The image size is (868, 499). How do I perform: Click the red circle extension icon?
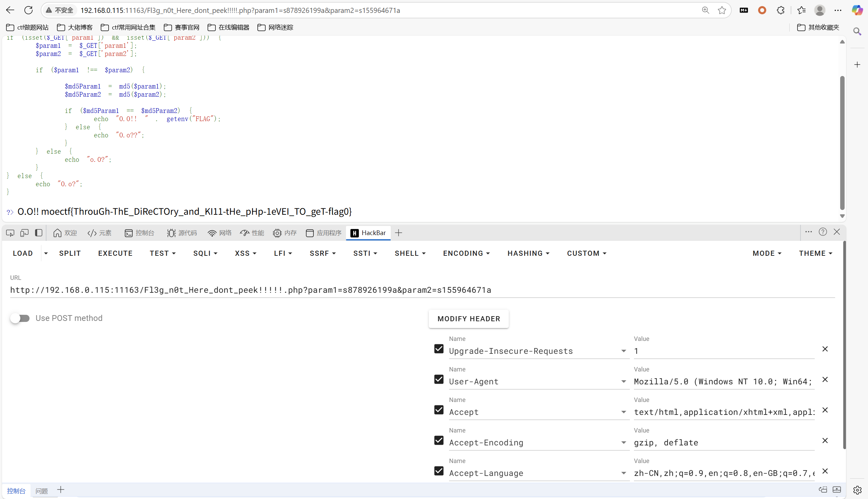click(762, 10)
